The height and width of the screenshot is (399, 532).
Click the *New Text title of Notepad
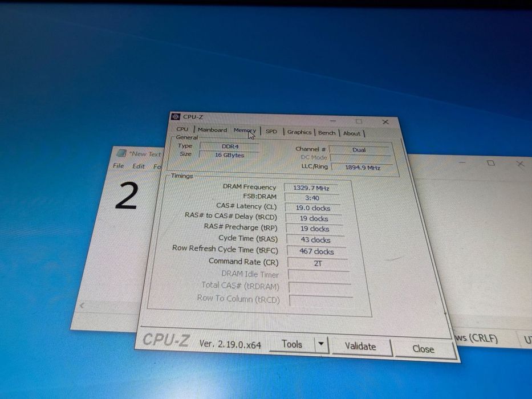pos(145,154)
